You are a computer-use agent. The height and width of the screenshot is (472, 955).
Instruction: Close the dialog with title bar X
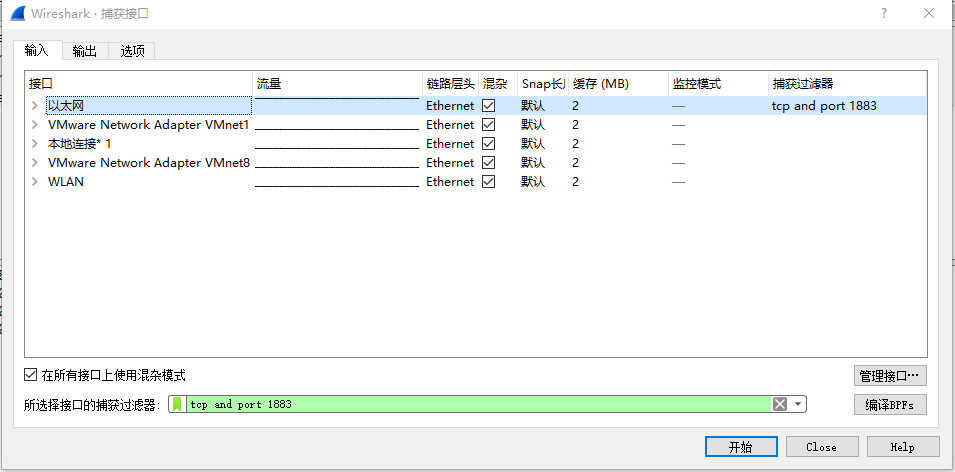[929, 13]
